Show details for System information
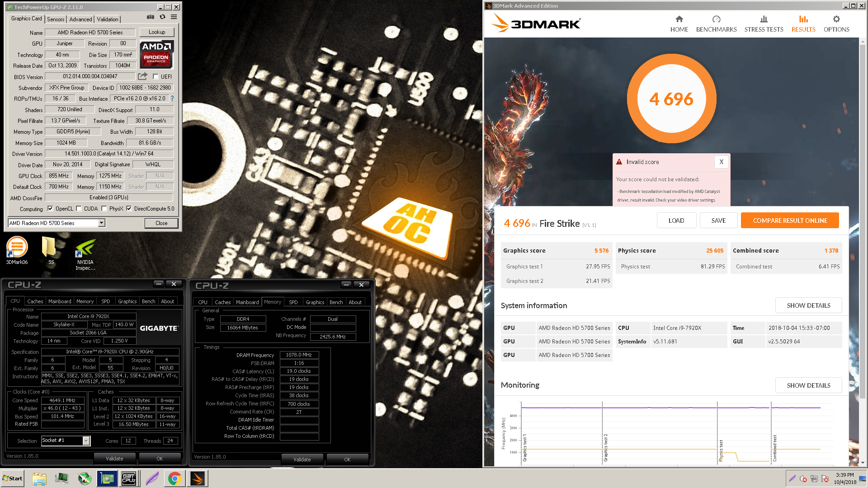Screen dimensions: 868x488 pos(808,305)
